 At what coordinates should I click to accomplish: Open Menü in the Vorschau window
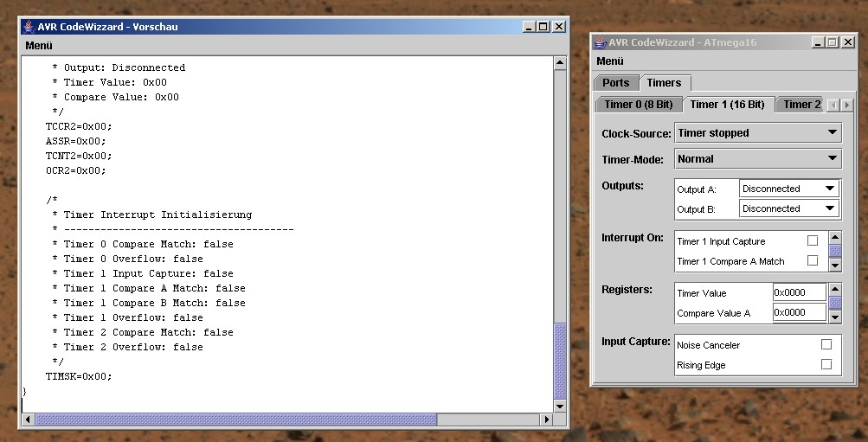click(x=39, y=45)
